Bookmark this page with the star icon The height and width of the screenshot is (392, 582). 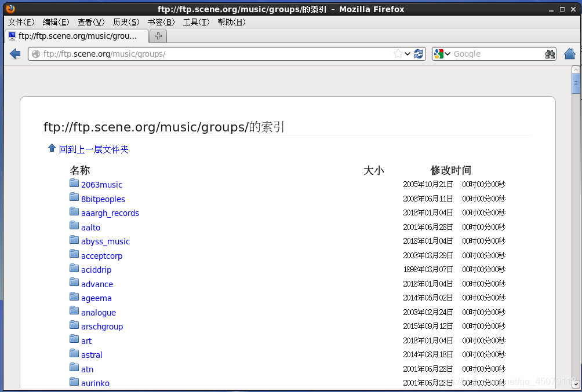398,54
